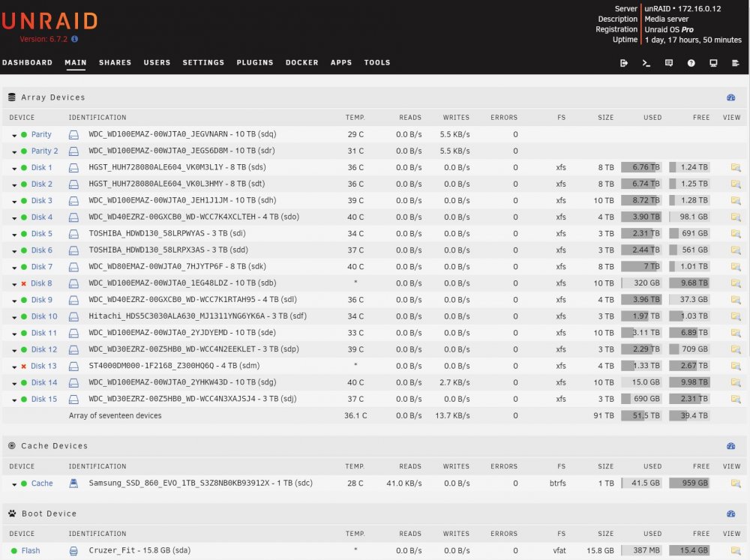Click the Cache Devices dashboard toggle icon
Screen dimensions: 750x560
[x=730, y=446]
